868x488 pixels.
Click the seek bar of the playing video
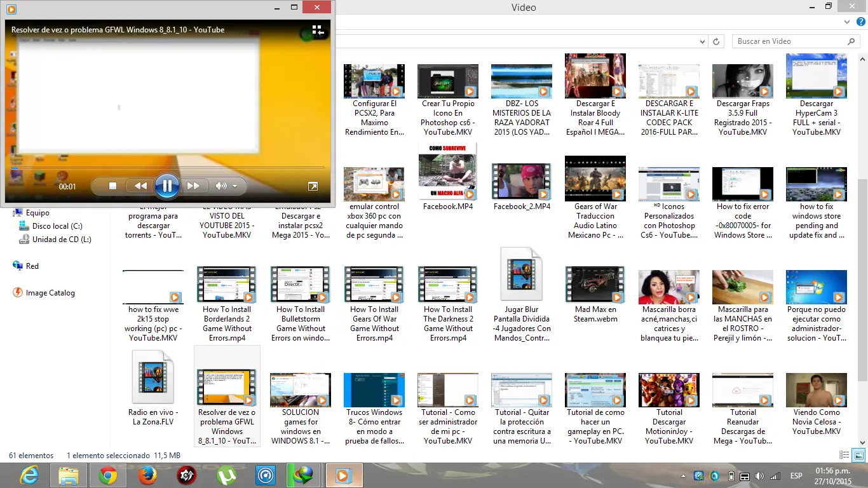[168, 168]
